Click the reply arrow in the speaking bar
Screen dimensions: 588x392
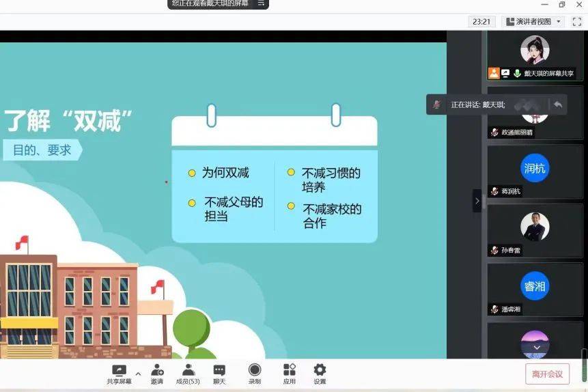[558, 104]
